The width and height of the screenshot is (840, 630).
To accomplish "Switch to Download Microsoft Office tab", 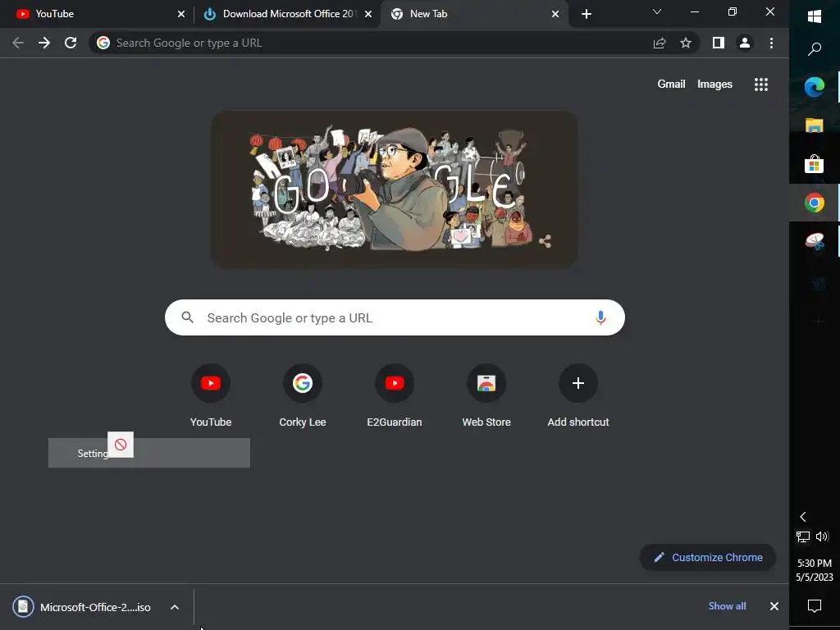I will [x=287, y=14].
